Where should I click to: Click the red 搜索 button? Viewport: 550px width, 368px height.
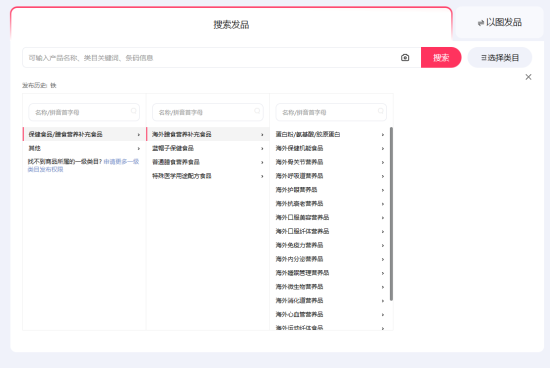pos(441,58)
